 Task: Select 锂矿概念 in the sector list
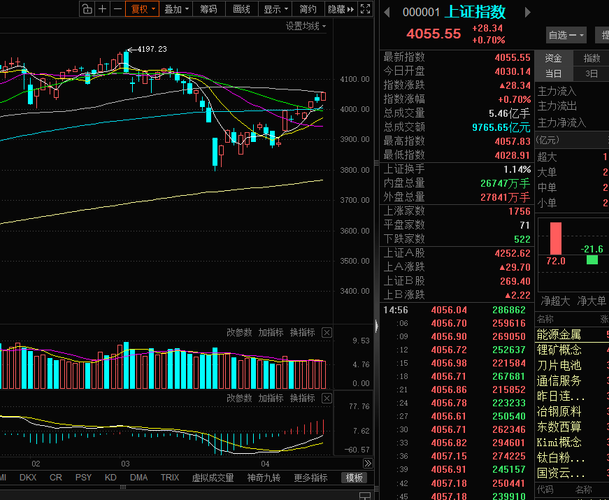coord(559,350)
